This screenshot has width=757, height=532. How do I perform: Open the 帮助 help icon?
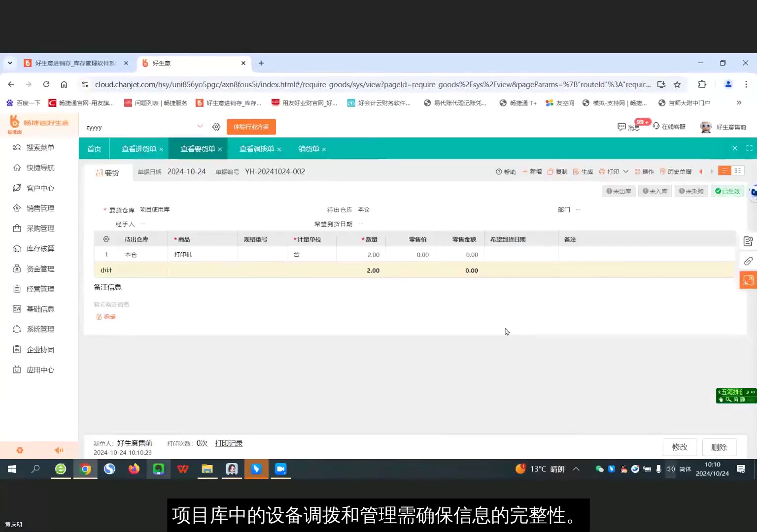tap(505, 171)
